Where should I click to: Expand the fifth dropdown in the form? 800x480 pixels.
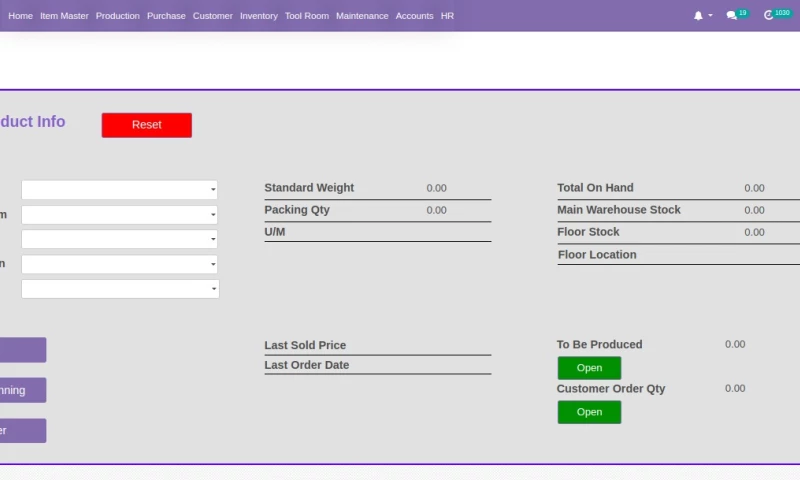119,289
